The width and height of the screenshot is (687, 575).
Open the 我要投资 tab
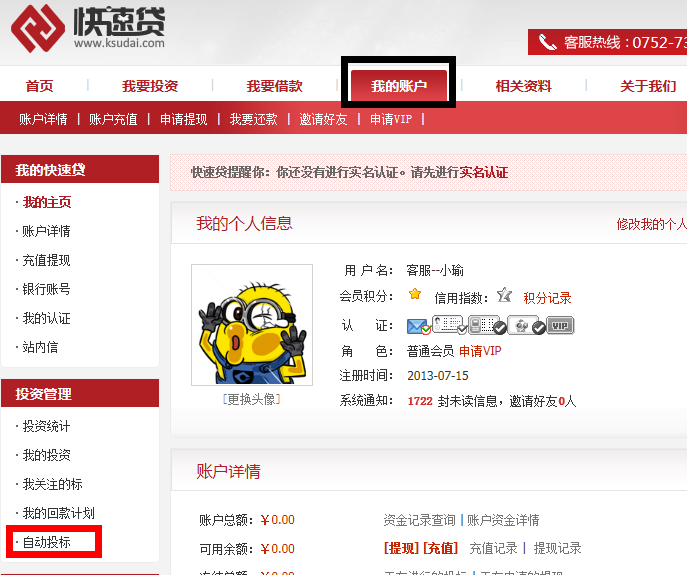(150, 86)
